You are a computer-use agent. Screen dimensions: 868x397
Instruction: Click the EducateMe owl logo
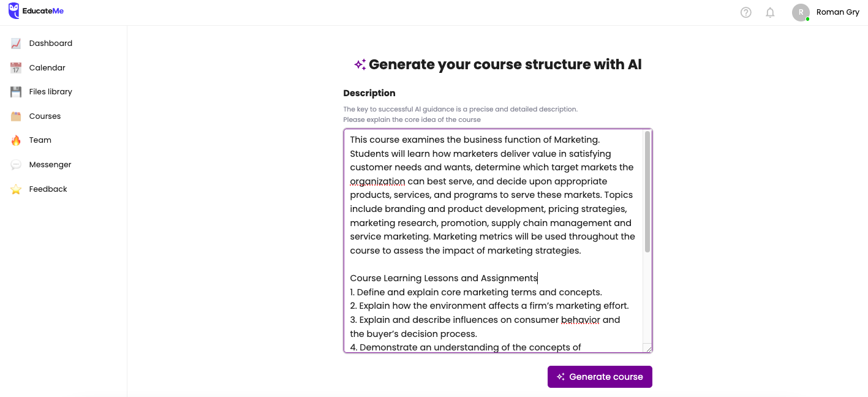point(13,11)
